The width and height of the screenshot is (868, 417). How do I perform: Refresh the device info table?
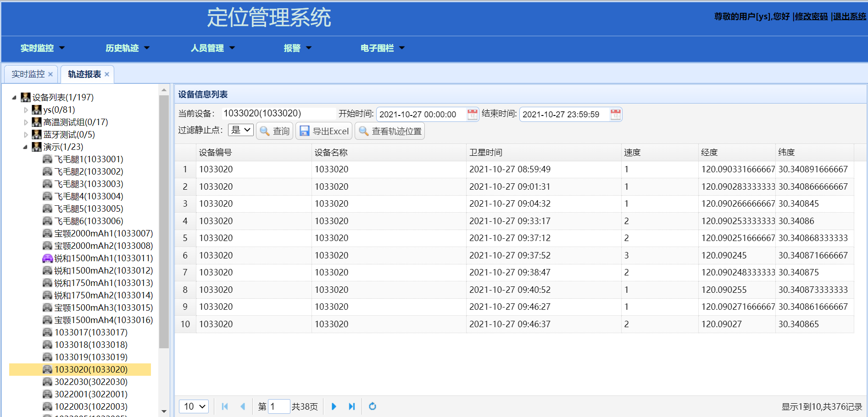pyautogui.click(x=373, y=406)
